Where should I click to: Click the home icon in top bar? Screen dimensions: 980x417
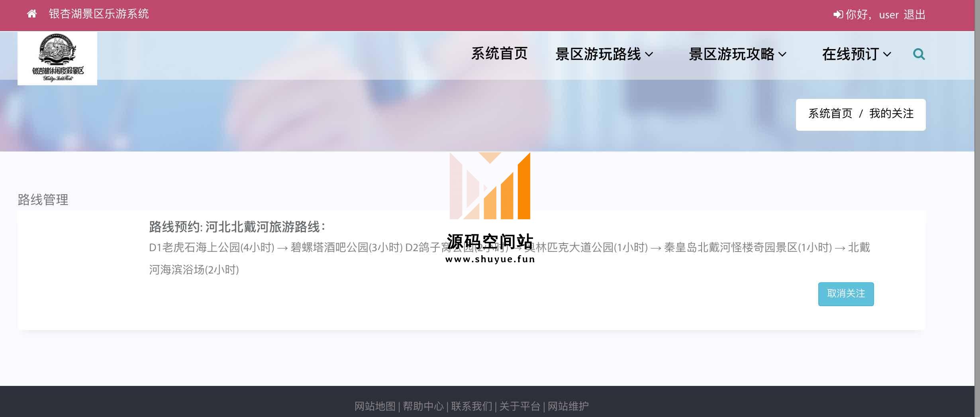point(32,14)
